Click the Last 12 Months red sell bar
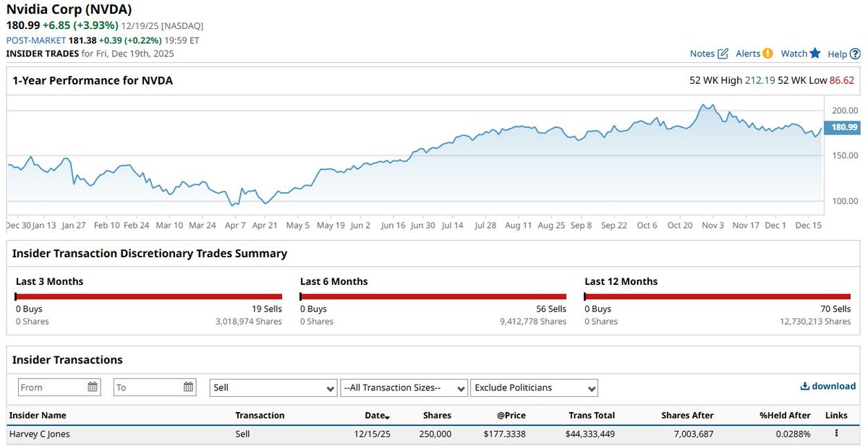Image resolution: width=868 pixels, height=446 pixels. point(718,296)
